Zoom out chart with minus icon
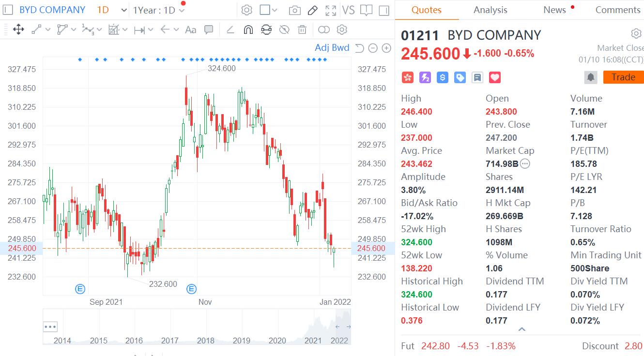 (x=373, y=48)
